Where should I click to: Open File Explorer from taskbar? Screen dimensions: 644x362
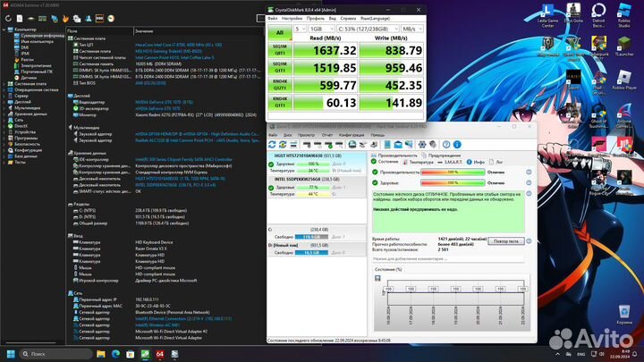click(x=100, y=354)
